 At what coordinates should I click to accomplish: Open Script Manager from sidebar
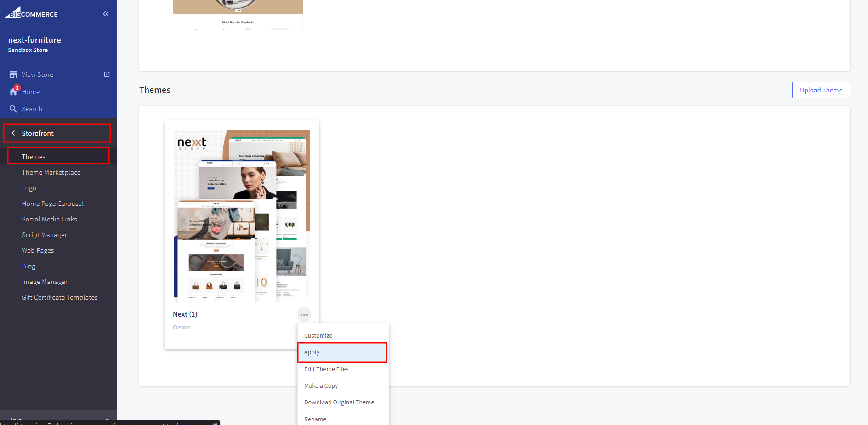[x=44, y=235]
